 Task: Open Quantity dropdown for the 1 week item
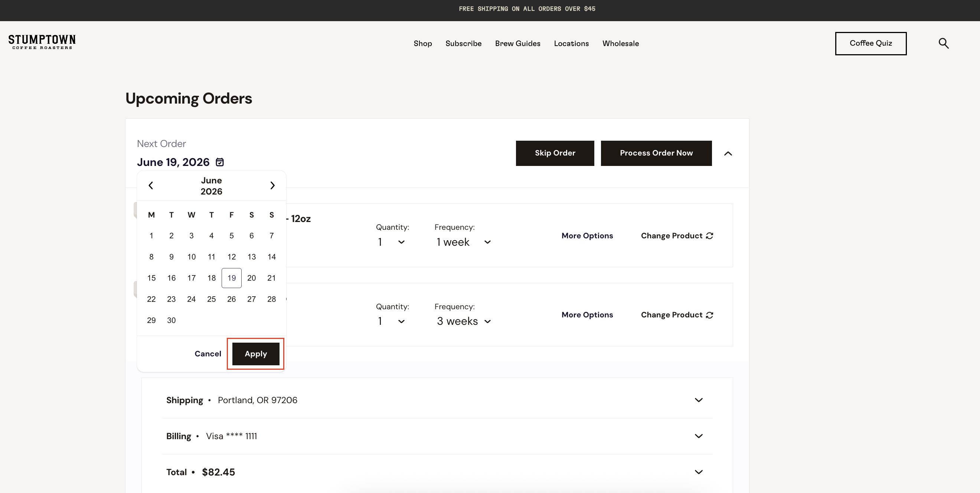391,242
